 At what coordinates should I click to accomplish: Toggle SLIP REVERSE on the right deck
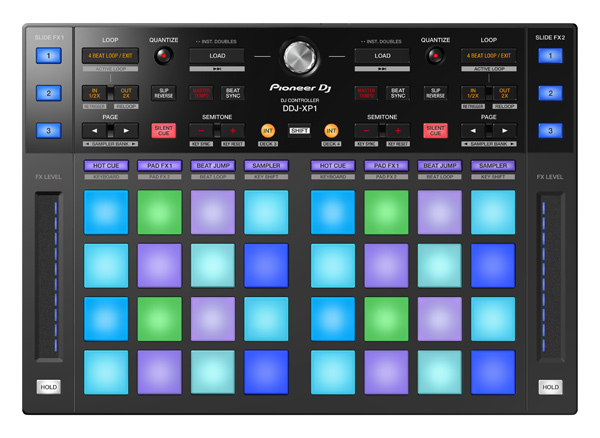pos(435,93)
